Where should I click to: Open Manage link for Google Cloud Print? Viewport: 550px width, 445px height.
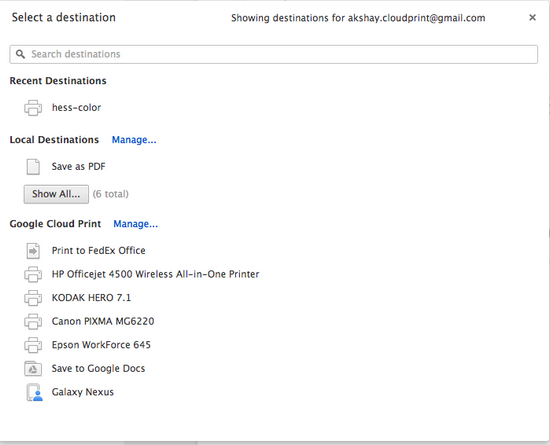coord(136,224)
